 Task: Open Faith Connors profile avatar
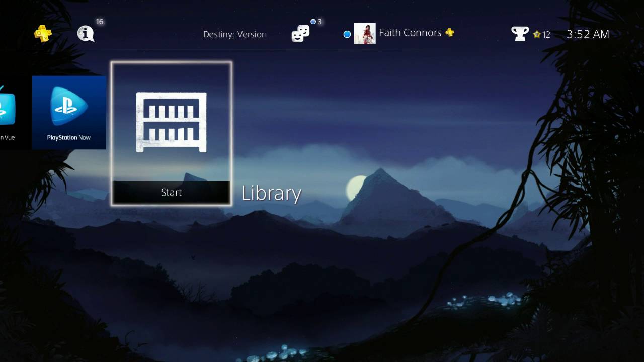365,34
